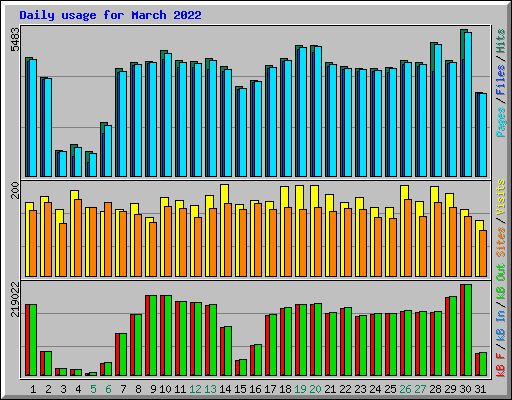Screen dimensions: 512x400
Task: Click green weekend day label 27
Action: pos(420,389)
